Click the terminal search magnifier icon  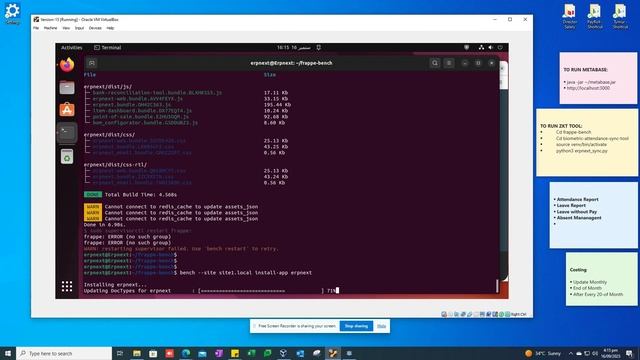[x=435, y=63]
